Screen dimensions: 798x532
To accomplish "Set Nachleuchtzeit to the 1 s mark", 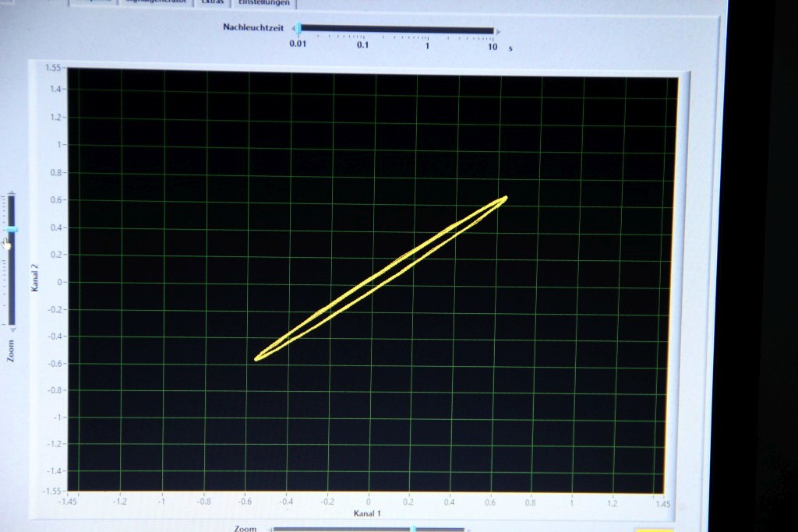I will click(427, 31).
